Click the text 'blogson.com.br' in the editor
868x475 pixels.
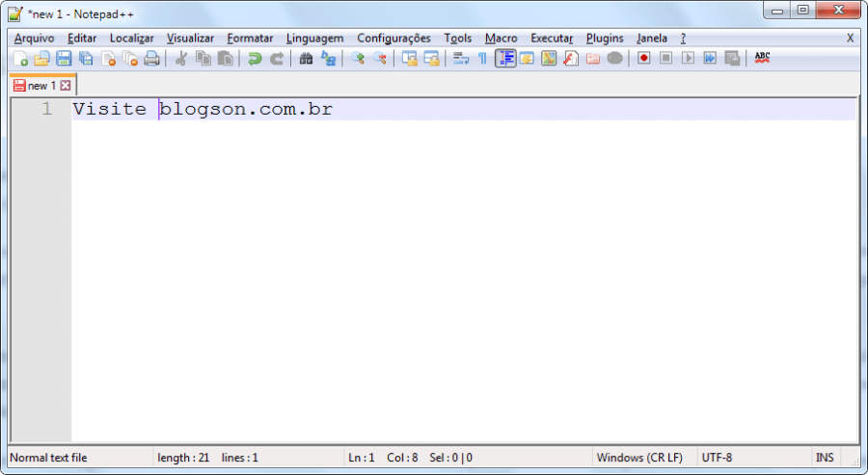pyautogui.click(x=246, y=109)
